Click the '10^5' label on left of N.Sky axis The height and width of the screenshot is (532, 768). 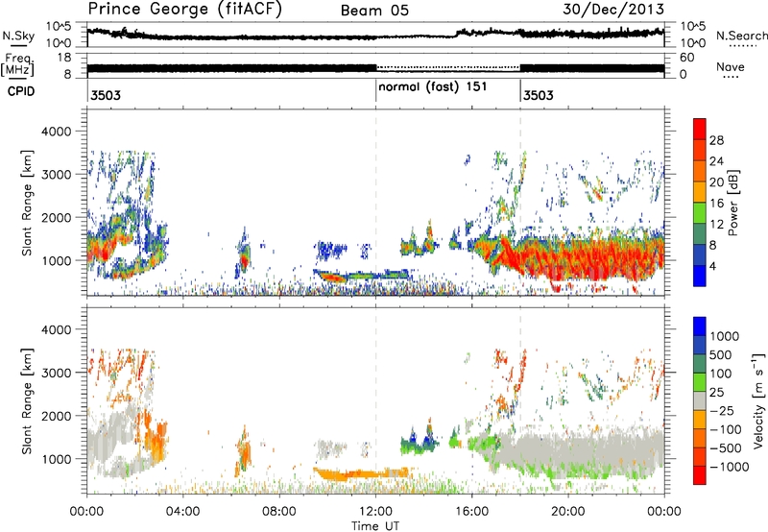59,27
